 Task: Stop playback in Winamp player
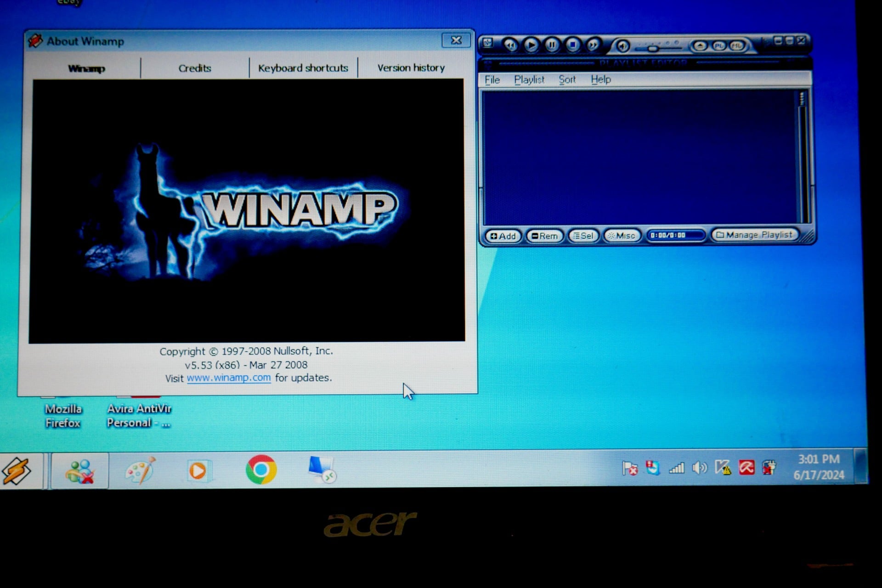572,45
